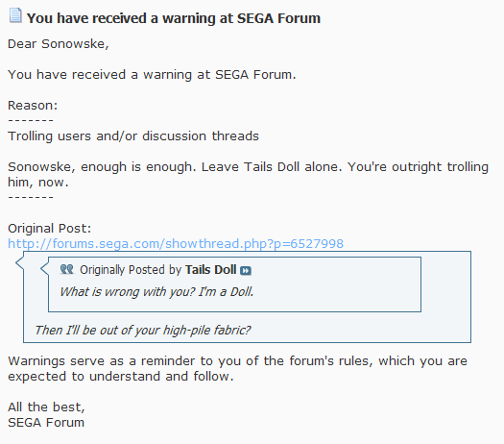Click the dashed separator under 'Reason:'
Viewport: 504px width, 444px height.
point(31,120)
